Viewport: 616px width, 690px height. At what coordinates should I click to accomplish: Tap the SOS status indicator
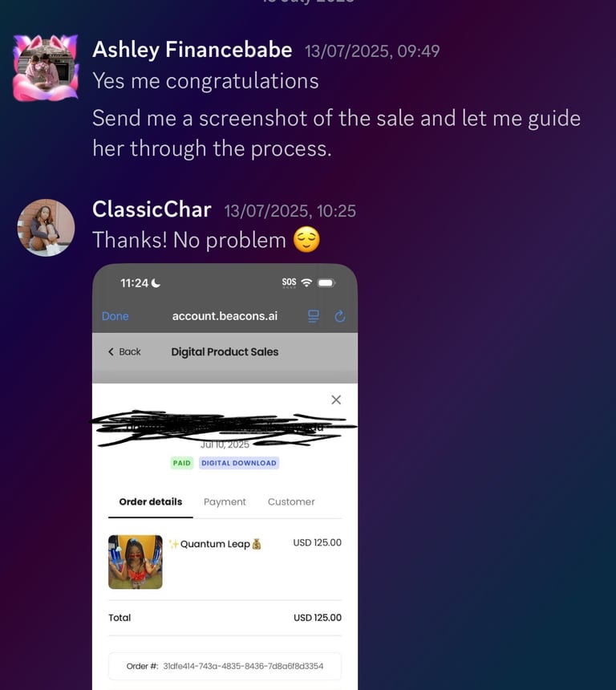tap(289, 282)
